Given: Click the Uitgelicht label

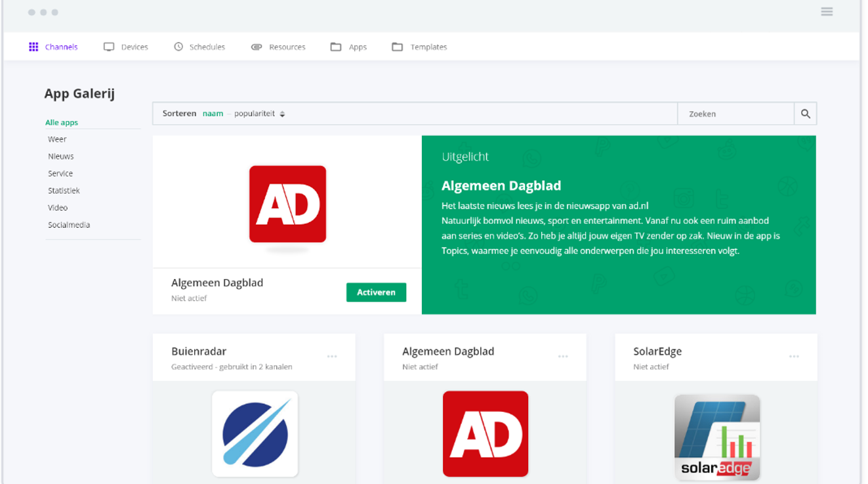Looking at the screenshot, I should click(465, 157).
